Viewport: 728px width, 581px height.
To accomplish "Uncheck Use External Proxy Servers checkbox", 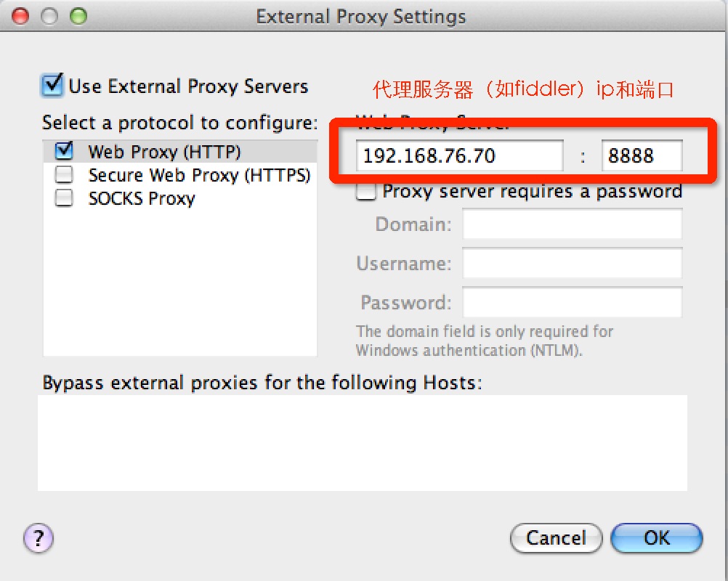I will 52,85.
